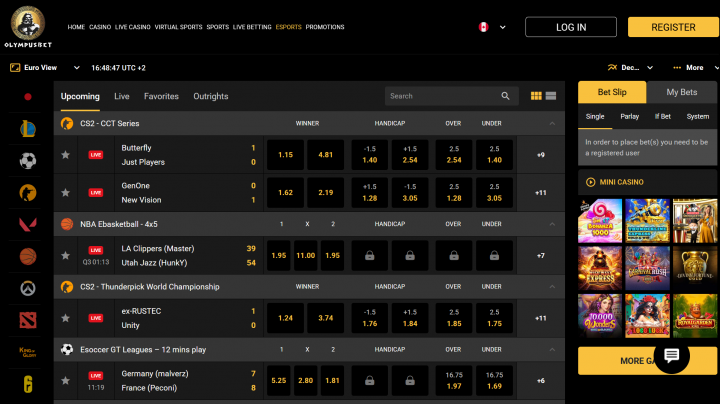720x404 pixels.
Task: Open Overwatch in the sidebar
Action: click(x=28, y=288)
